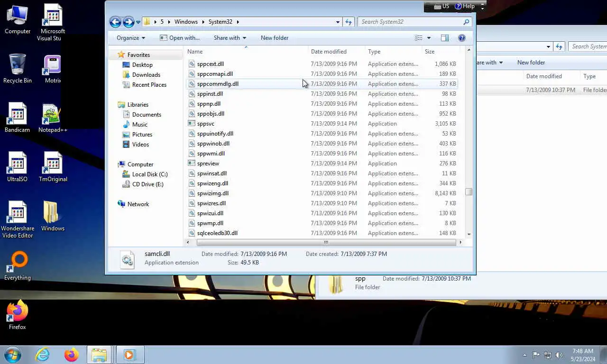Open the Windows Start button
This screenshot has width=607, height=364.
pyautogui.click(x=13, y=355)
